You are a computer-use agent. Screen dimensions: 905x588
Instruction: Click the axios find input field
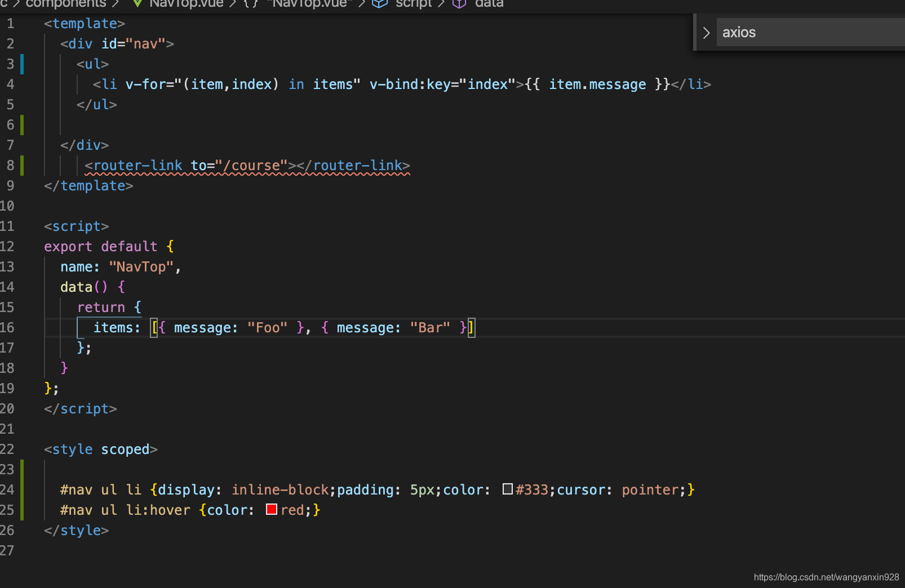810,32
